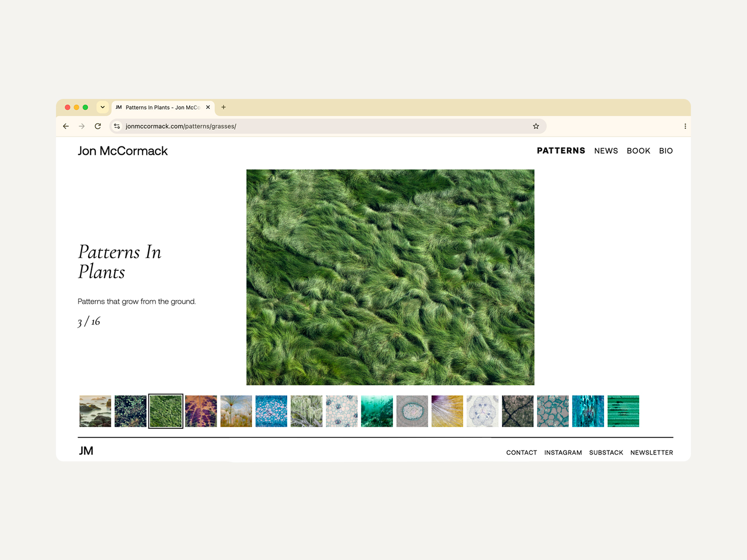Select the fifth thumbnail with tall plant stalks

pos(236,411)
